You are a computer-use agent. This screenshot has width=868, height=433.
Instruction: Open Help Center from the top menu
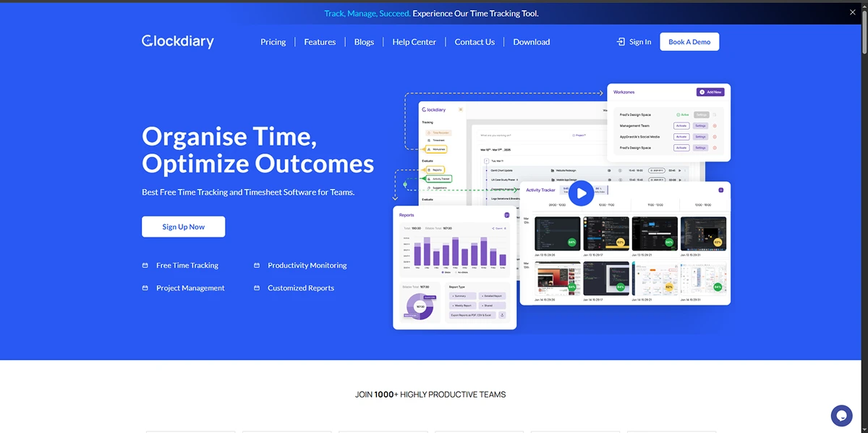coord(414,42)
